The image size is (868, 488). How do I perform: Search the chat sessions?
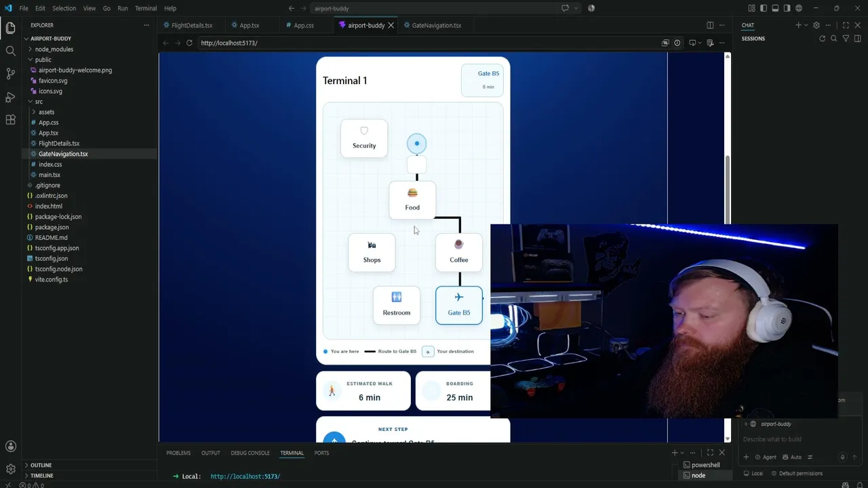pyautogui.click(x=834, y=39)
